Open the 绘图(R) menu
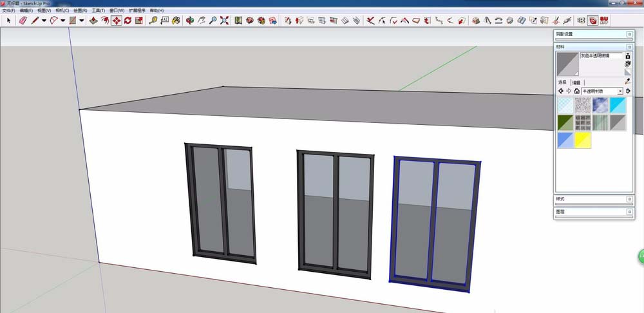 pos(80,10)
